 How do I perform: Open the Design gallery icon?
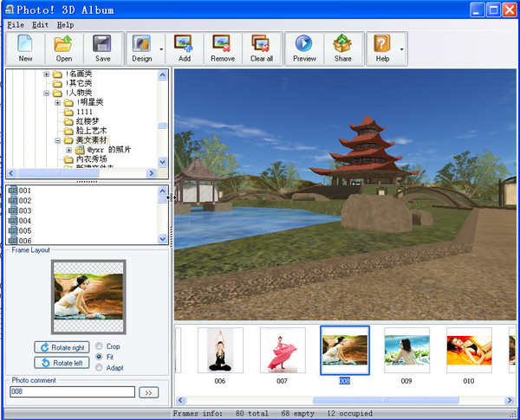point(141,43)
